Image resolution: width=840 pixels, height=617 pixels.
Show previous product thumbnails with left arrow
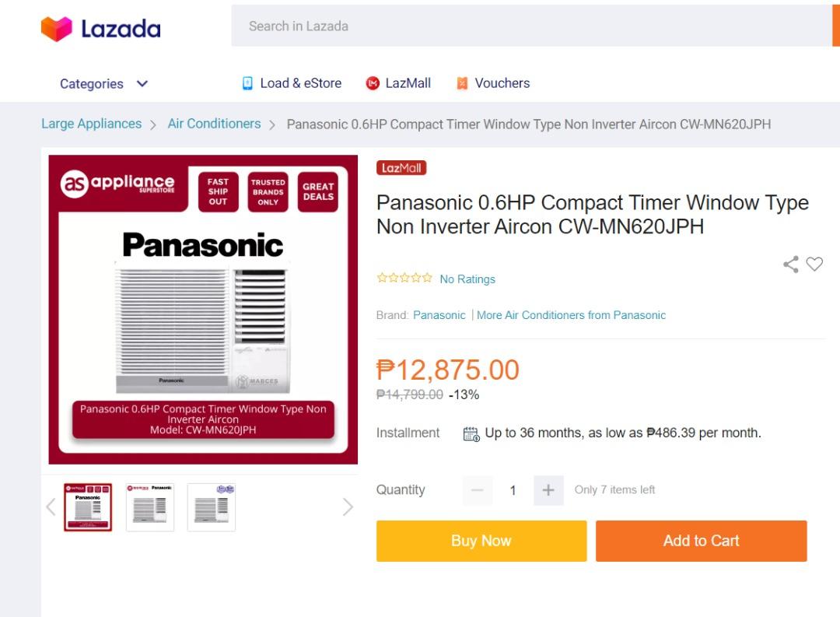tap(51, 507)
